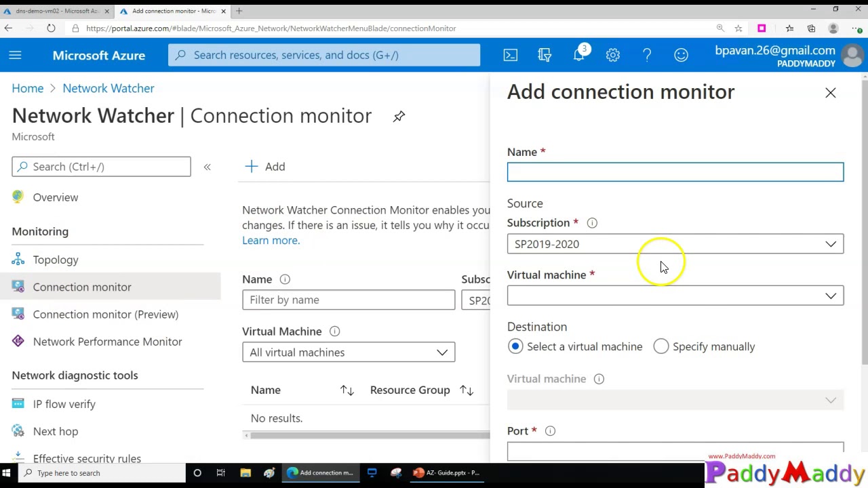
Task: Sort by Resource Group column arrows
Action: 467,390
